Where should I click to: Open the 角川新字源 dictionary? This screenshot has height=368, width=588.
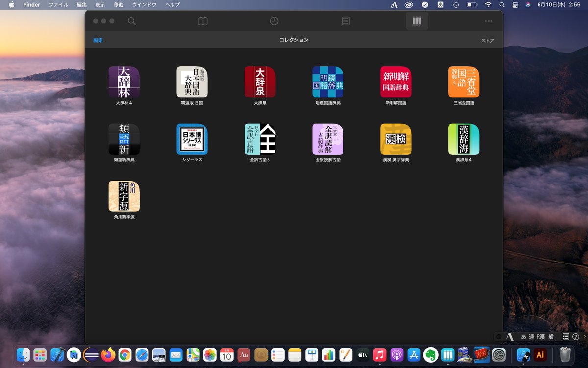[124, 196]
